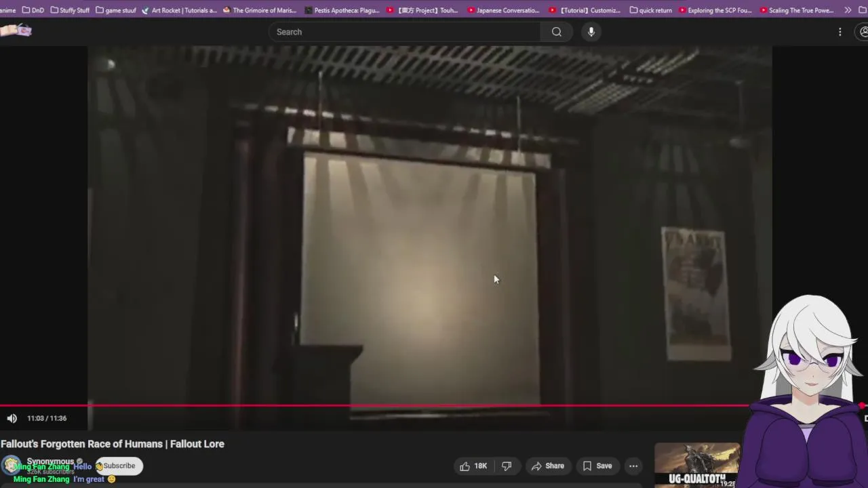Subscribe to the Synonymous channel
This screenshot has width=868, height=488.
click(119, 466)
